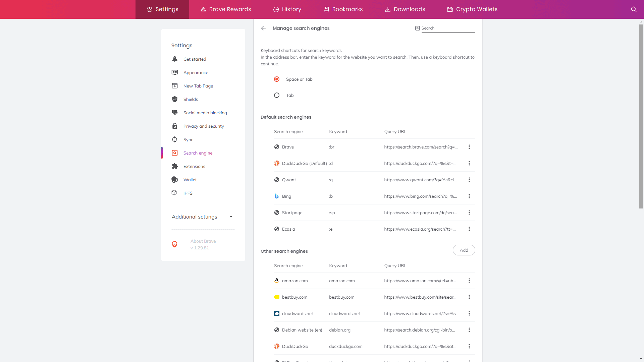Screen dimensions: 644x362
Task: Open the Bookmarks tab
Action: [x=343, y=9]
